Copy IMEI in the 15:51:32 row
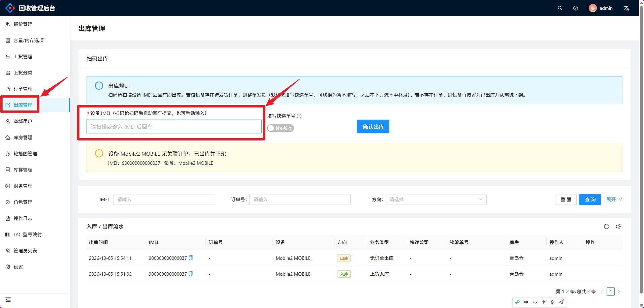The image size is (644, 308). (x=191, y=274)
